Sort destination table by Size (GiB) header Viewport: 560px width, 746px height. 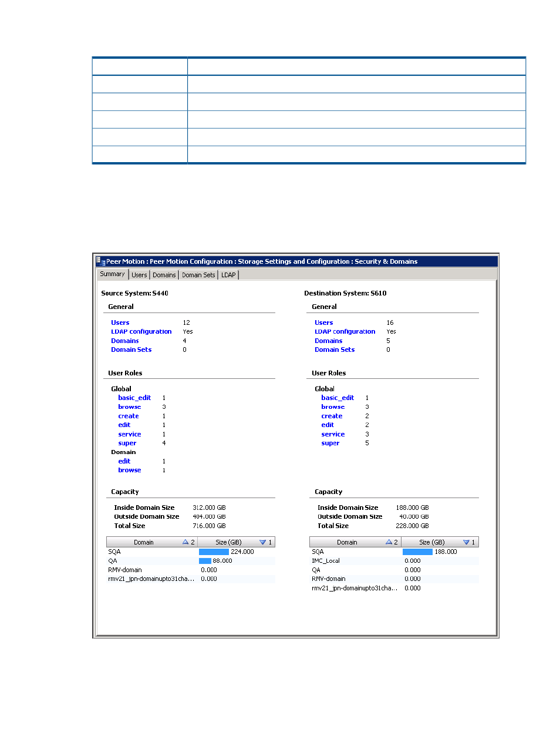point(440,542)
